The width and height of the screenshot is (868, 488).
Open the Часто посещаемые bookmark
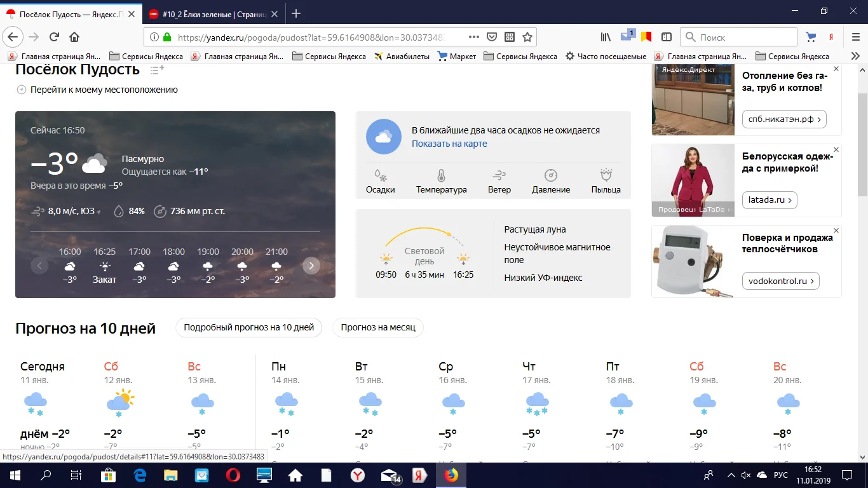[606, 56]
